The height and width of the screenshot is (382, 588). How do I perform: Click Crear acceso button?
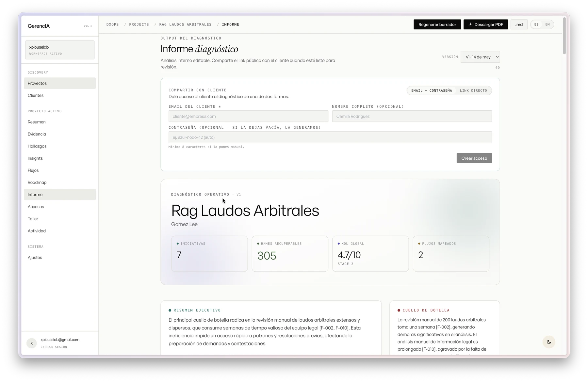474,158
